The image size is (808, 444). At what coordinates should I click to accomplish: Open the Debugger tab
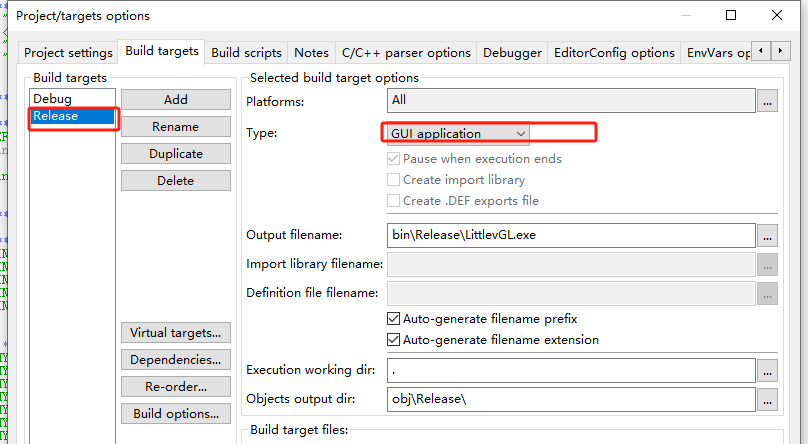[512, 53]
